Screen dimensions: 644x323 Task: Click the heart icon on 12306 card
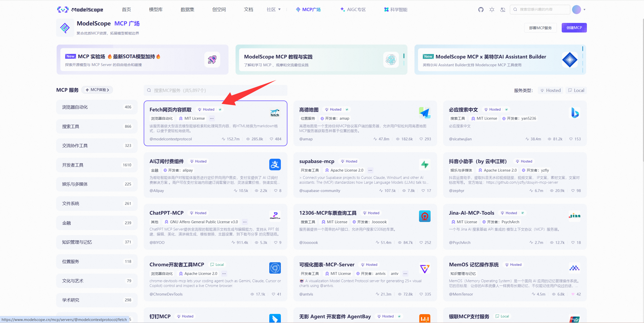(421, 243)
